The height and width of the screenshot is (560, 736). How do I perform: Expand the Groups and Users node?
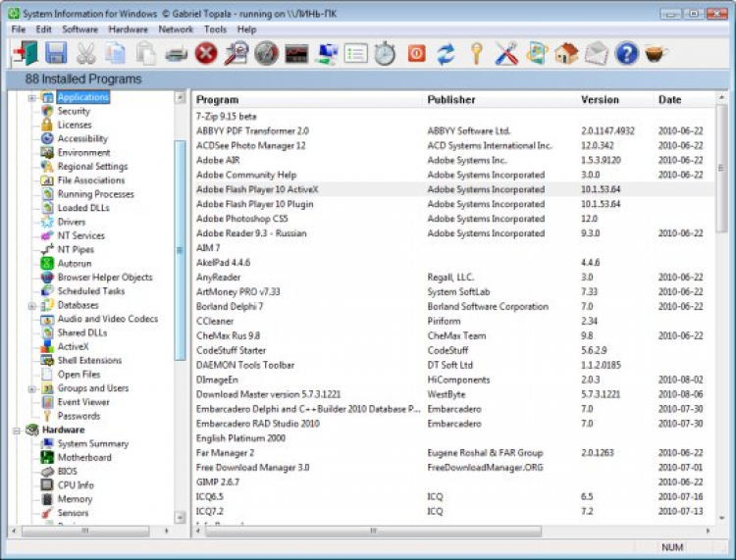[32, 388]
